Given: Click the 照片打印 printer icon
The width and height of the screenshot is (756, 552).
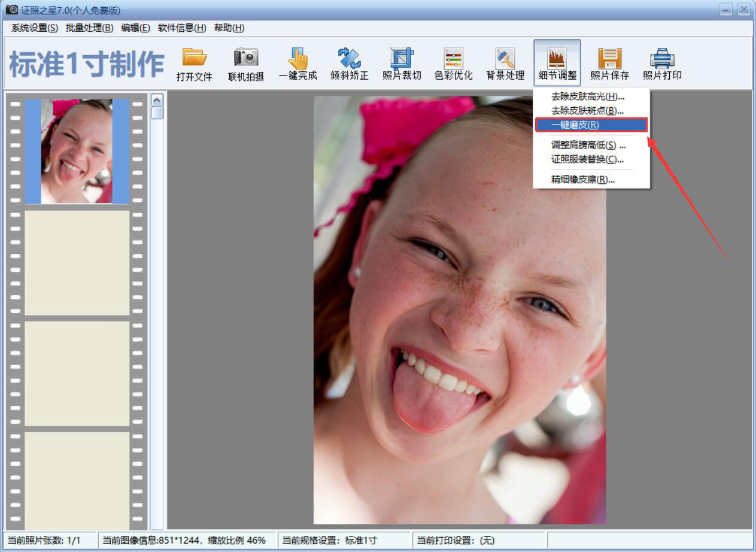Looking at the screenshot, I should tap(662, 59).
